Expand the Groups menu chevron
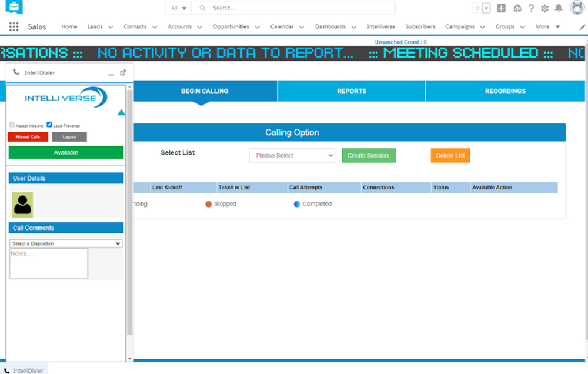 (523, 27)
